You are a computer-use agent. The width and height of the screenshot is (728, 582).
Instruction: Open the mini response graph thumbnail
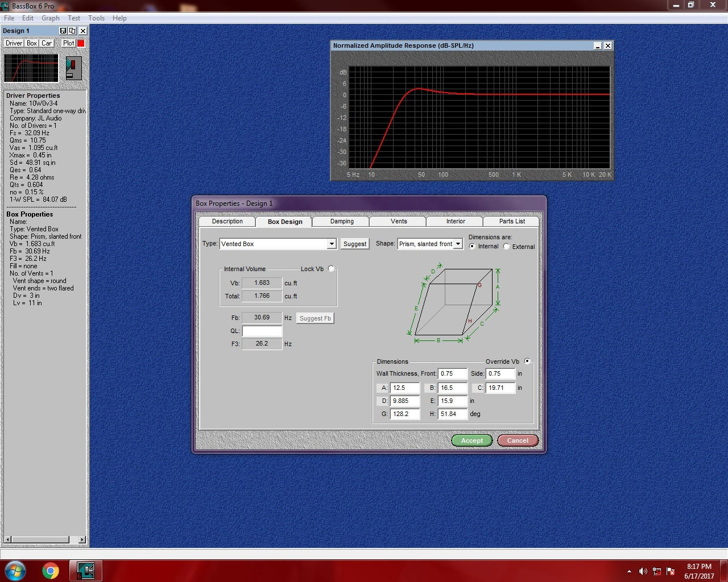coord(31,68)
